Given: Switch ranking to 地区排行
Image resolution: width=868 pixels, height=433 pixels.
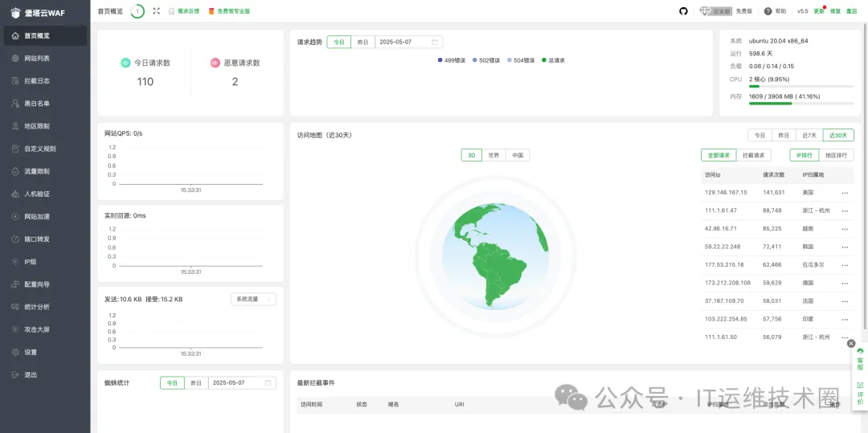Looking at the screenshot, I should 838,155.
